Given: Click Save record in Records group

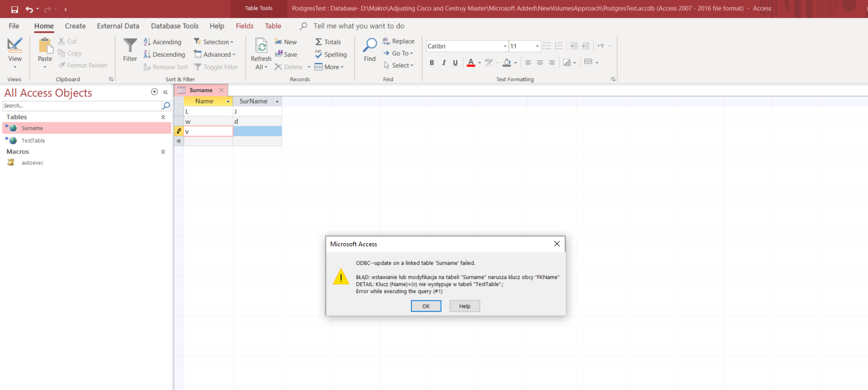Looking at the screenshot, I should pos(286,54).
